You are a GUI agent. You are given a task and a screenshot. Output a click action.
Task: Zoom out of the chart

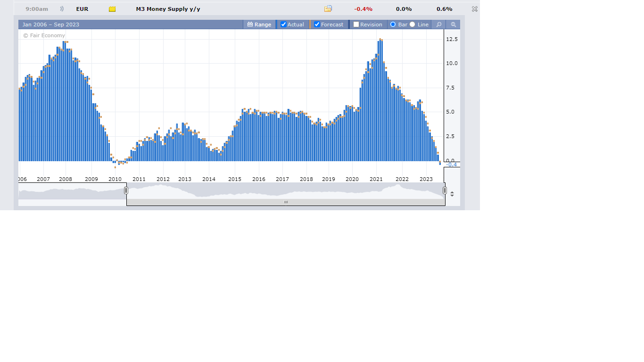[x=454, y=25]
